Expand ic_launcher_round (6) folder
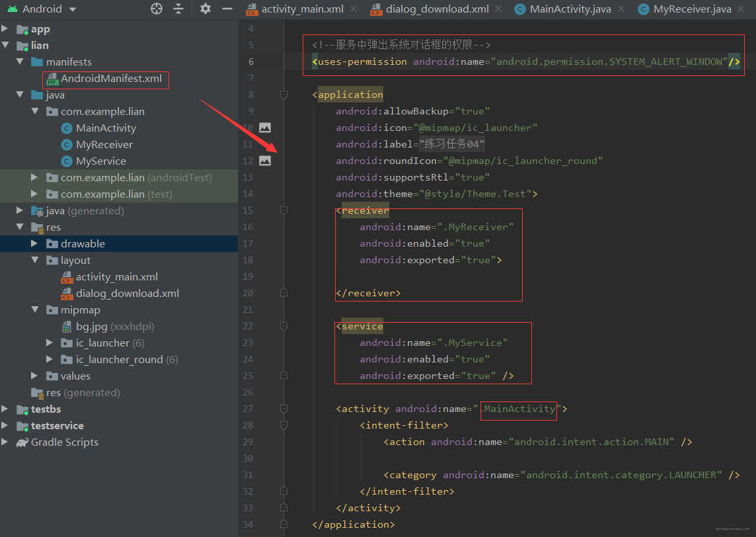The height and width of the screenshot is (537, 756). (x=50, y=359)
